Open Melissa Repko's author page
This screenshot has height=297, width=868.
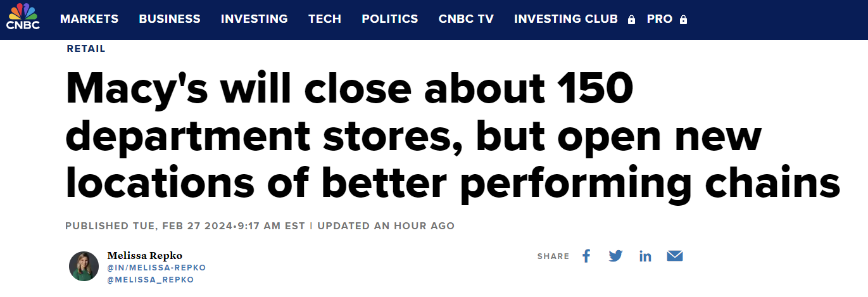coord(145,255)
